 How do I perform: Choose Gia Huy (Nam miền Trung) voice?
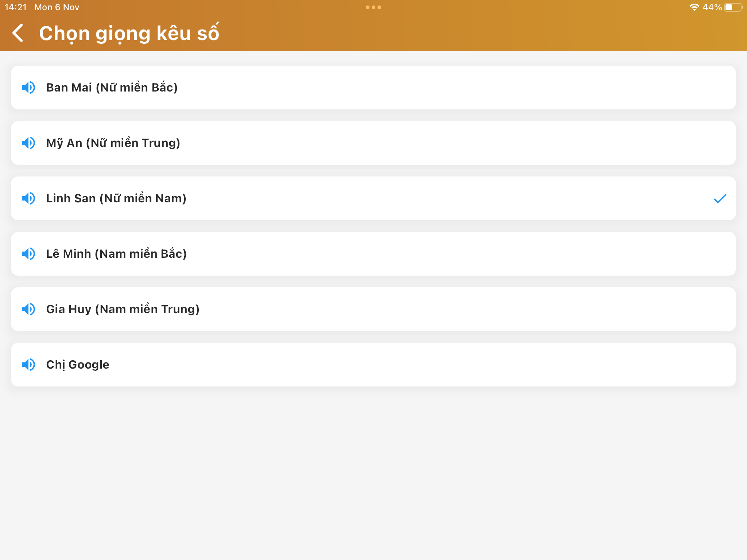click(373, 309)
